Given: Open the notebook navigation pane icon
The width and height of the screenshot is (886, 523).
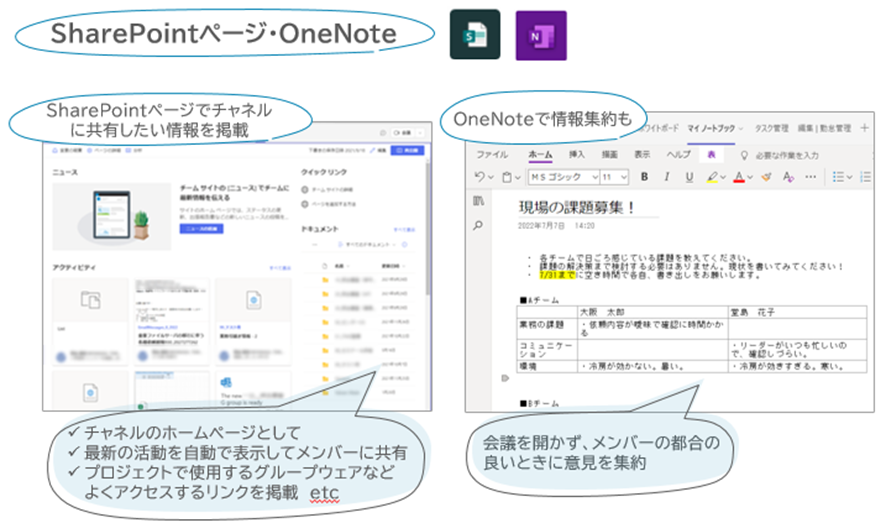Looking at the screenshot, I should point(478,201).
